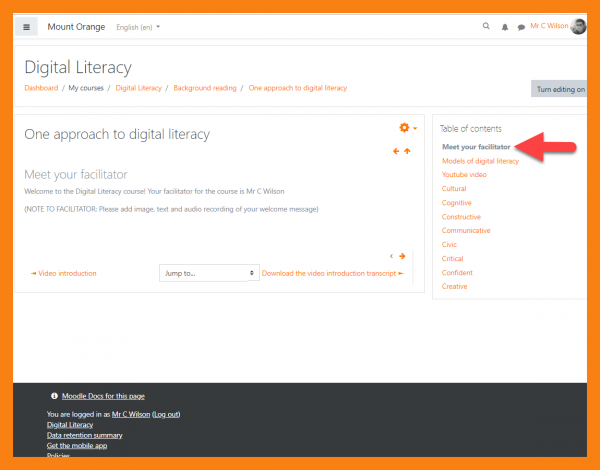This screenshot has width=600, height=470.
Task: Open the messages speech bubble icon
Action: pos(521,27)
